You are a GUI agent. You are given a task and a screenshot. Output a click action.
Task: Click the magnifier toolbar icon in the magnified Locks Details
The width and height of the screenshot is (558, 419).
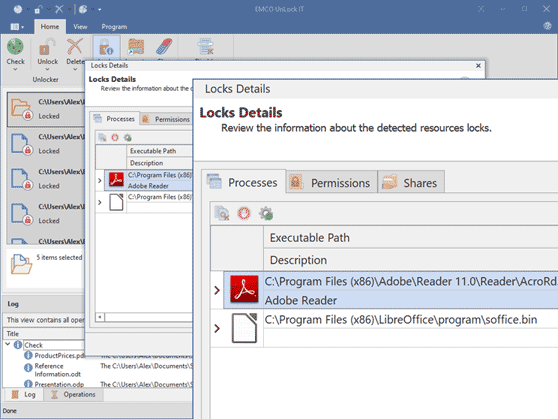click(222, 213)
